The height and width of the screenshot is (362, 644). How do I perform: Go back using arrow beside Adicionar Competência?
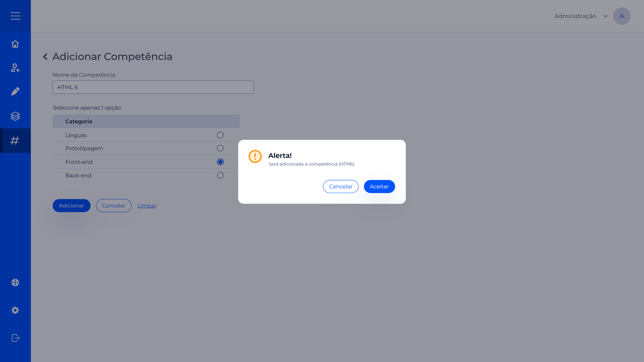tap(45, 57)
